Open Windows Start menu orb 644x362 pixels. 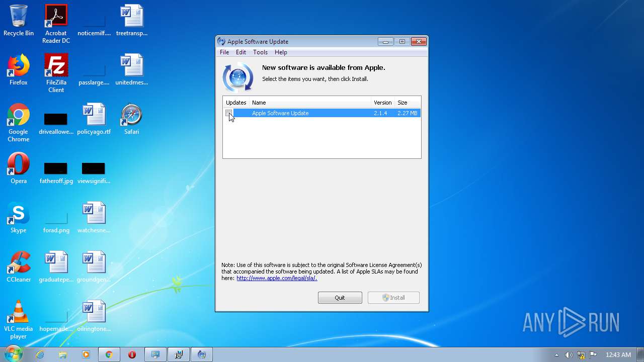[x=13, y=354]
